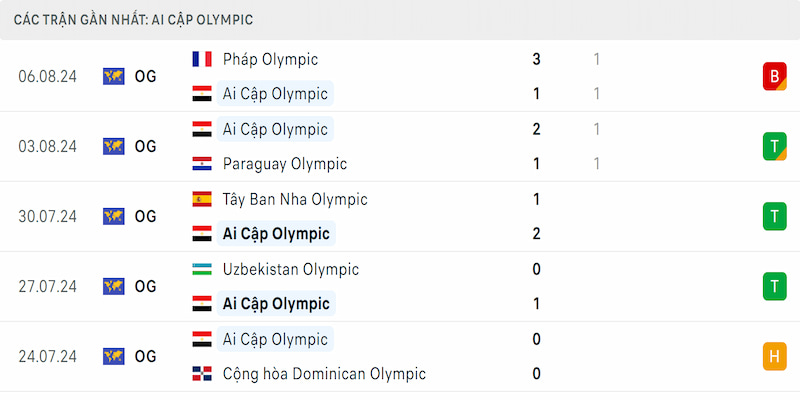Screen dimensions: 800x400
Task: Click the Uzbekistan flag icon
Action: click(x=202, y=269)
